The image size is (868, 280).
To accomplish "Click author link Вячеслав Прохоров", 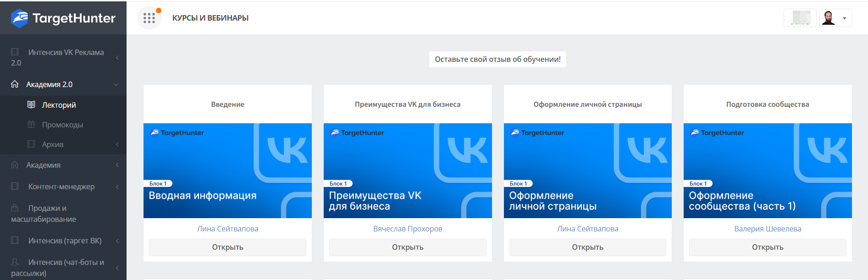I will coord(408,229).
